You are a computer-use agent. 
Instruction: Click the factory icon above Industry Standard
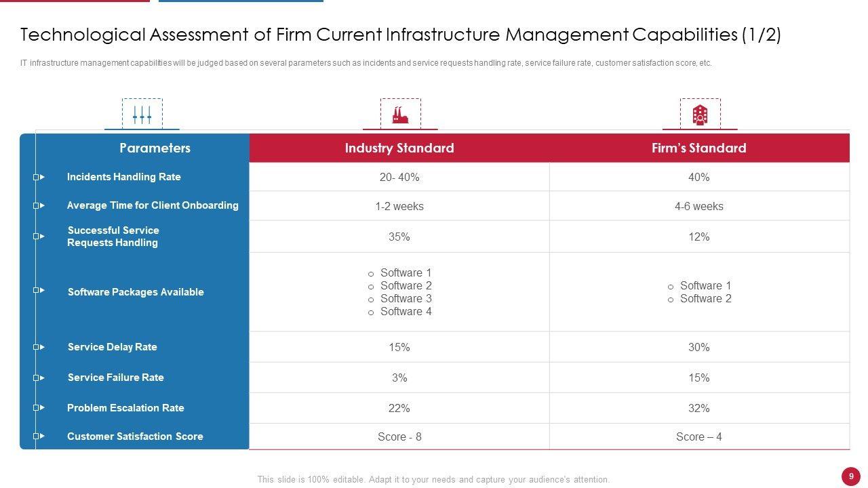coord(400,114)
